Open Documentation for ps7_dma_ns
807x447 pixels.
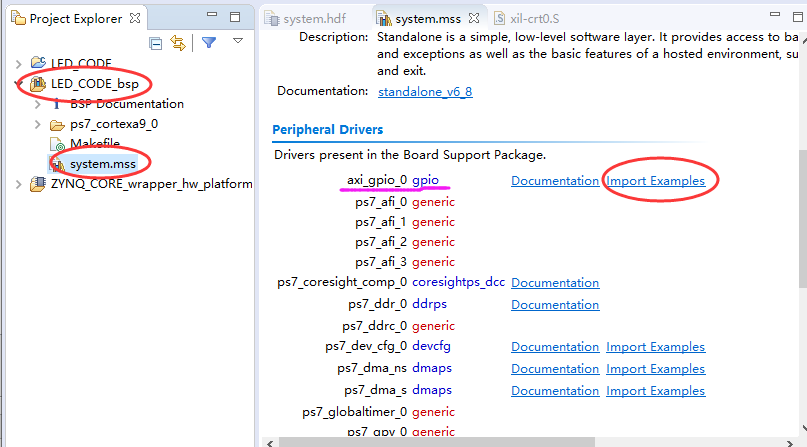coord(555,369)
